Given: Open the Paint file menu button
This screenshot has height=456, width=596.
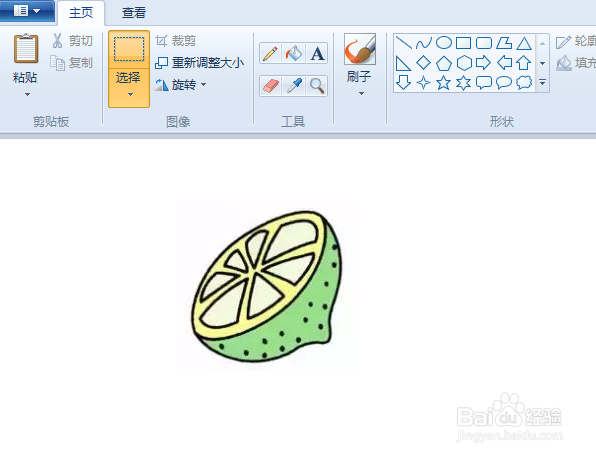Looking at the screenshot, I should pyautogui.click(x=27, y=11).
